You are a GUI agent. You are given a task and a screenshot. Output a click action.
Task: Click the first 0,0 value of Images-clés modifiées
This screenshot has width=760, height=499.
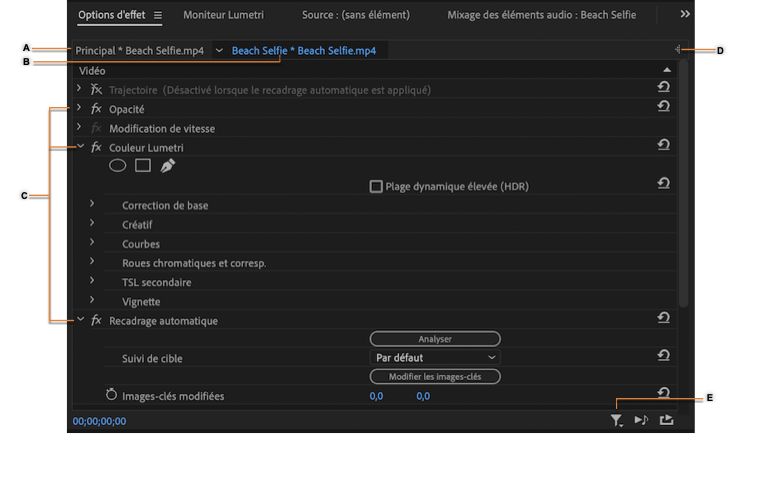tap(376, 396)
